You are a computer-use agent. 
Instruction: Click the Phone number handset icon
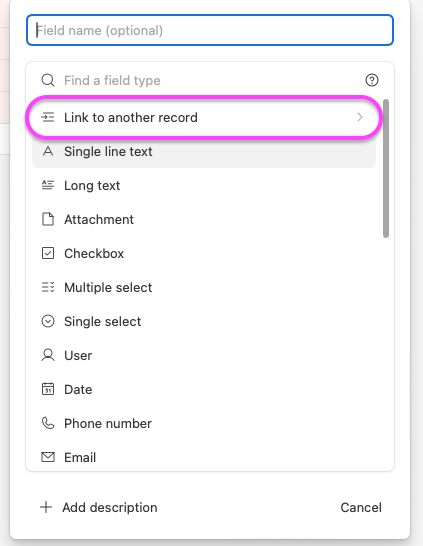[48, 423]
